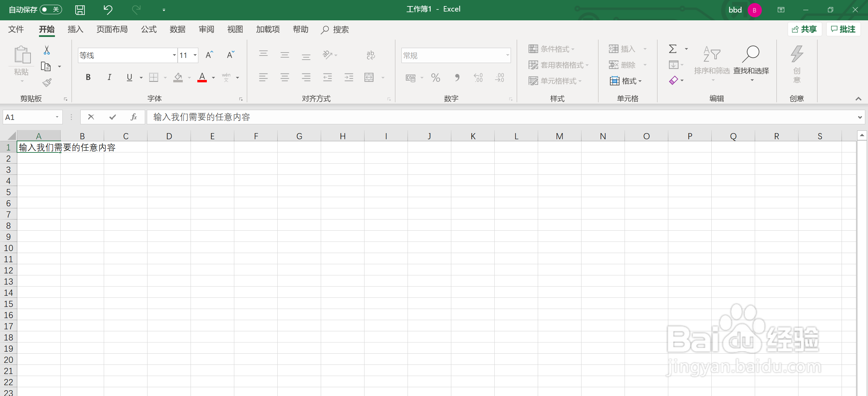Expand the number format combo box
Image resolution: width=868 pixels, height=396 pixels.
click(507, 55)
